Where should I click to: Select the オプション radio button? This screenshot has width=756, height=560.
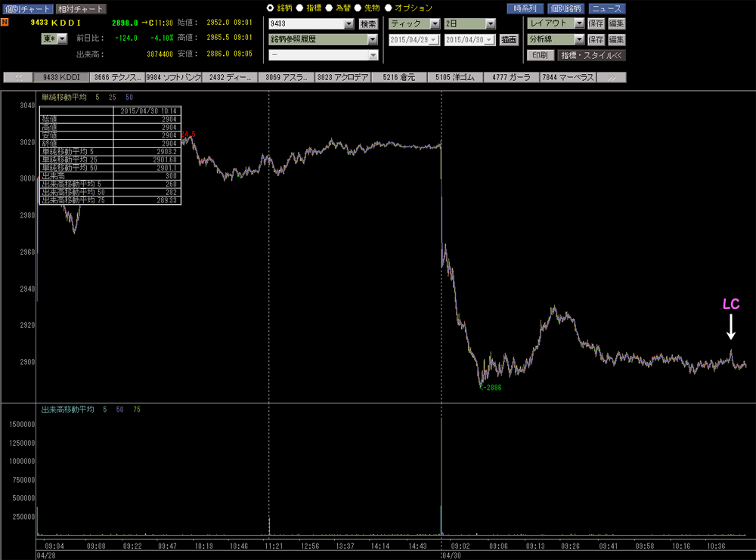388,8
